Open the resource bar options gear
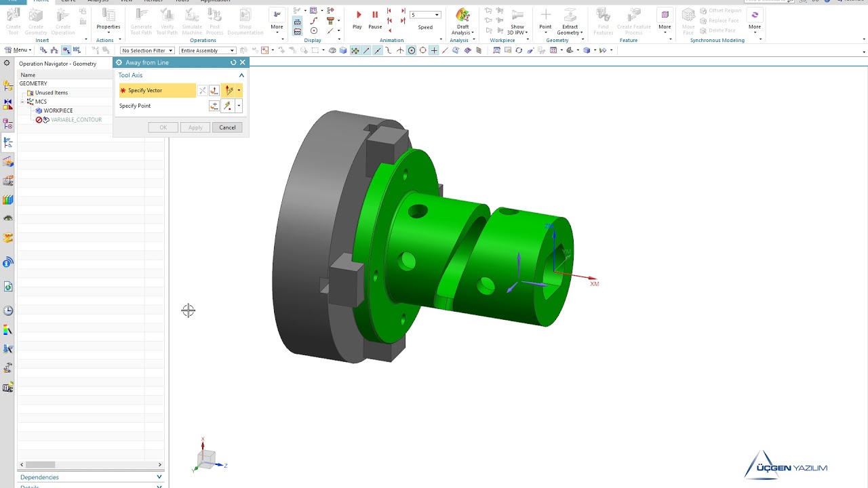 (6, 63)
